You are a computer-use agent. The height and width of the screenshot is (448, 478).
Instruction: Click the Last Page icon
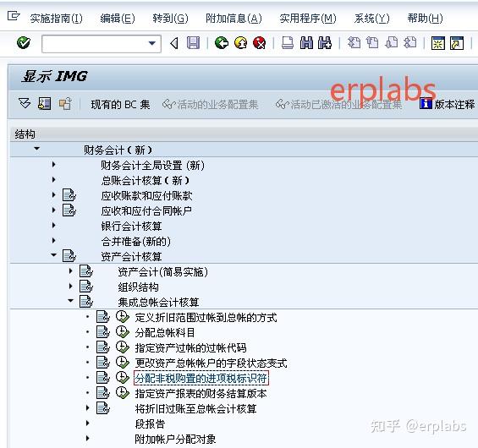point(410,43)
